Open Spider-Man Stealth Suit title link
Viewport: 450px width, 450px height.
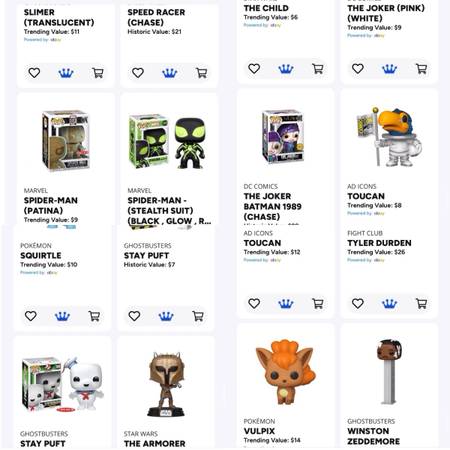(169, 211)
